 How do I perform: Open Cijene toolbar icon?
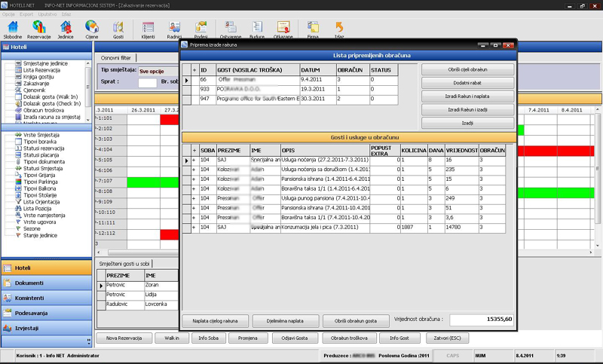[91, 29]
